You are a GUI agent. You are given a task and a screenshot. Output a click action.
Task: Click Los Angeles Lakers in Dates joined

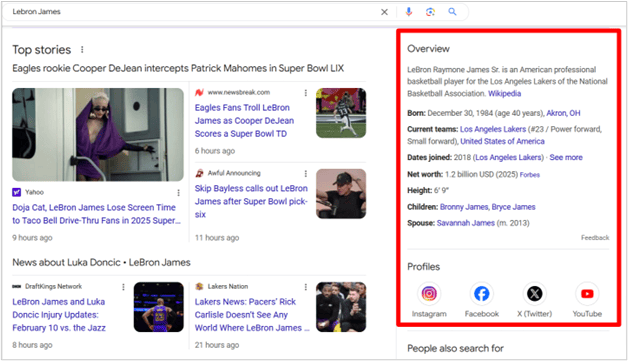pyautogui.click(x=508, y=157)
